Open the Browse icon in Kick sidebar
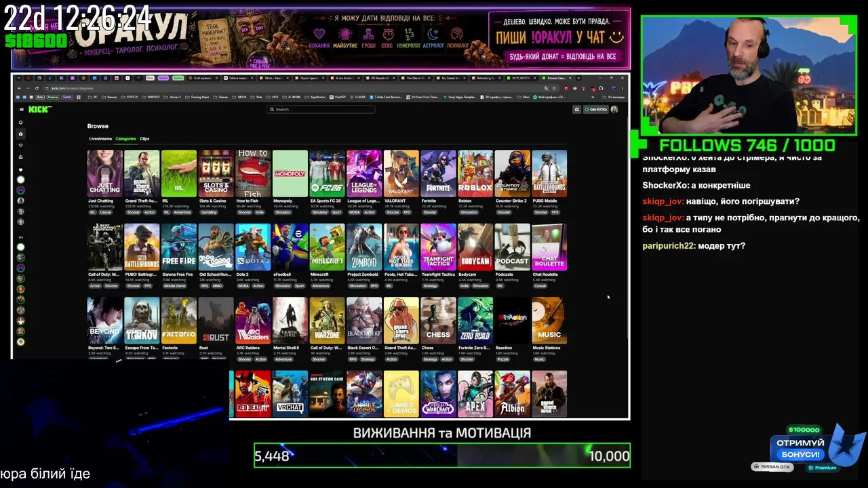The width and height of the screenshot is (868, 488). 21,134
